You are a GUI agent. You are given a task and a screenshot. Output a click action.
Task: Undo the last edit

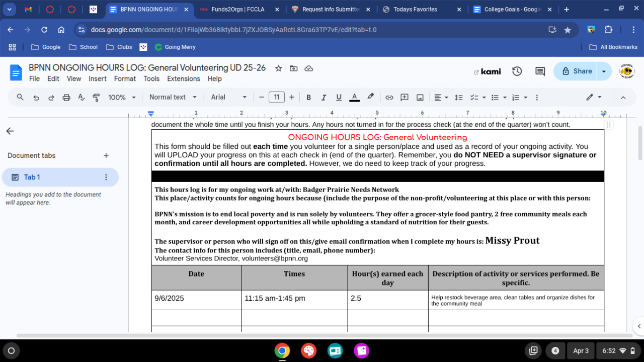(36, 98)
